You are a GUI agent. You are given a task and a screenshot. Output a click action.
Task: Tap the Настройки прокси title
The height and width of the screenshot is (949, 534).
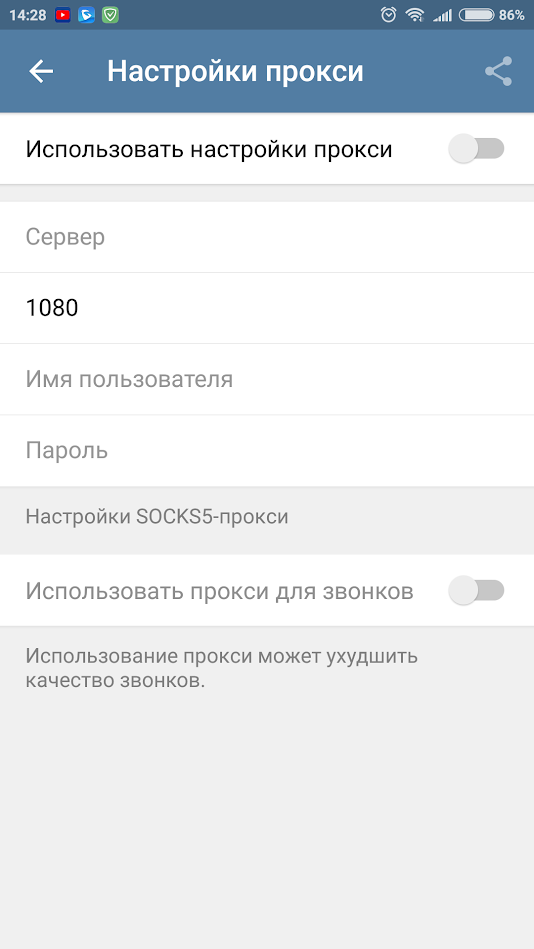click(236, 71)
